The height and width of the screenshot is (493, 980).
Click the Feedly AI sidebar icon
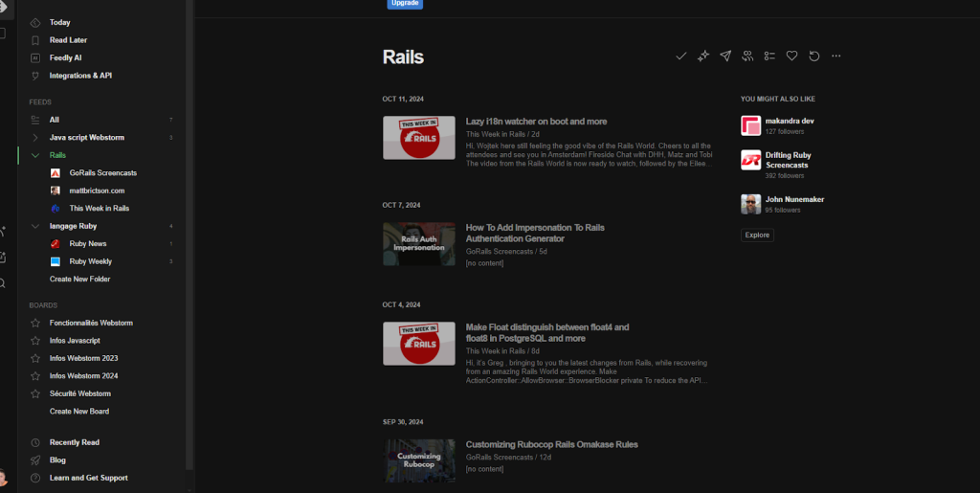[x=35, y=57]
